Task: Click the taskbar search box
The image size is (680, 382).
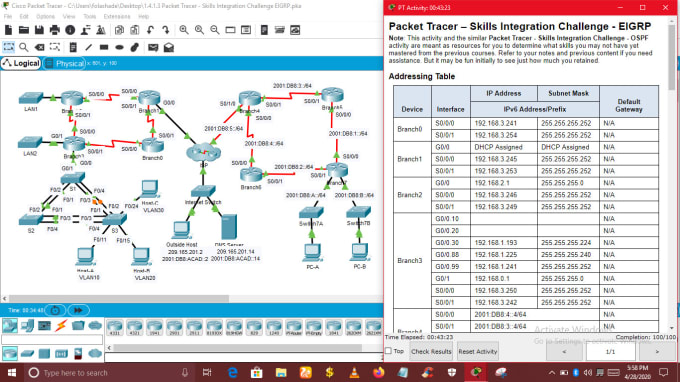Action: pos(108,372)
